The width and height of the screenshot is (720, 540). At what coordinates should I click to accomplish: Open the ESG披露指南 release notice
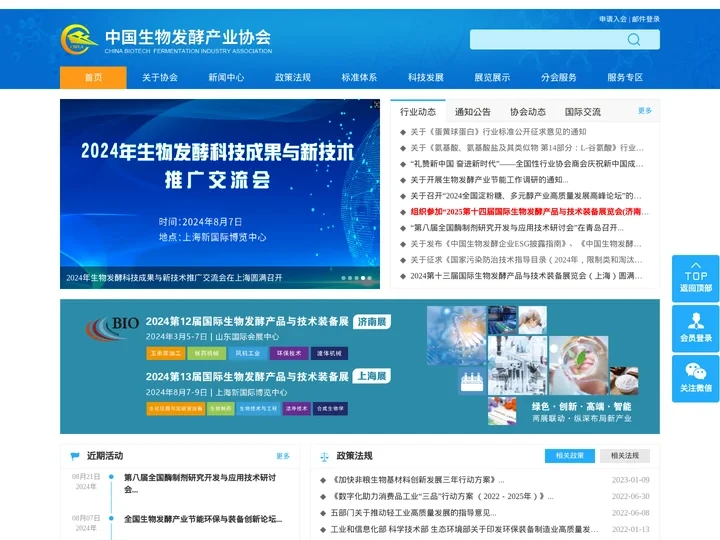(x=526, y=244)
